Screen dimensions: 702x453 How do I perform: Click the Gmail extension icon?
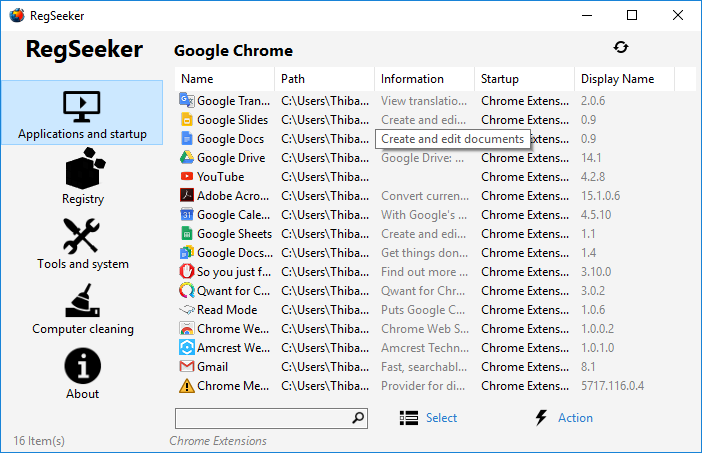coord(187,366)
